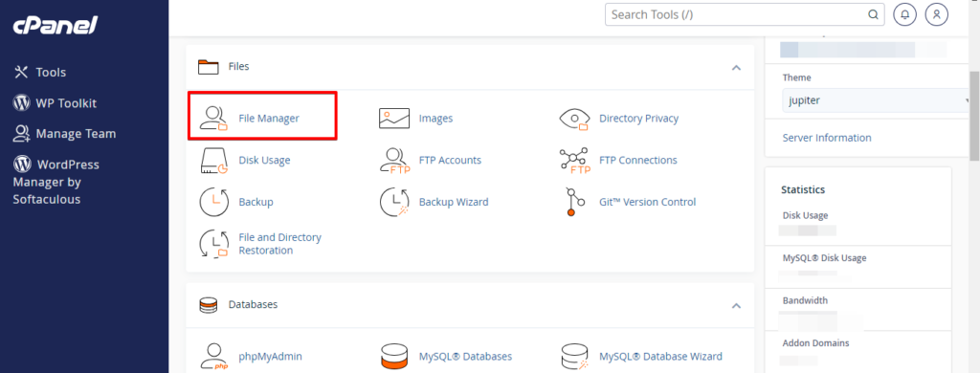Open the Disk Usage drive icon

pos(213,160)
